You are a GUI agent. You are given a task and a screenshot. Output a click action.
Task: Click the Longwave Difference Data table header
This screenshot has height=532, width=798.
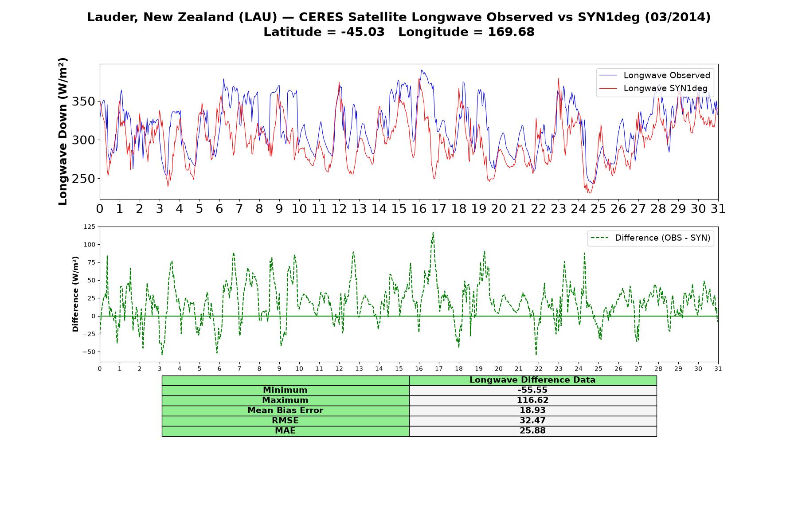532,380
